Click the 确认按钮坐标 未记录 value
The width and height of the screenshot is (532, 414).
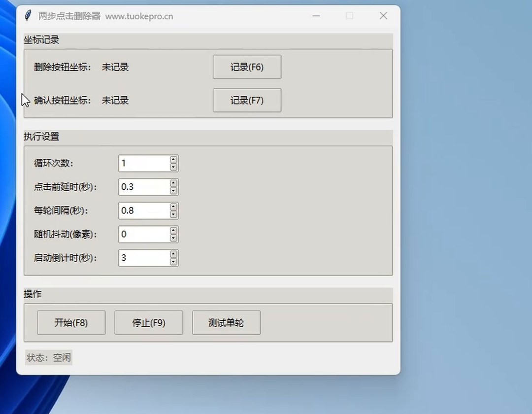tap(115, 100)
